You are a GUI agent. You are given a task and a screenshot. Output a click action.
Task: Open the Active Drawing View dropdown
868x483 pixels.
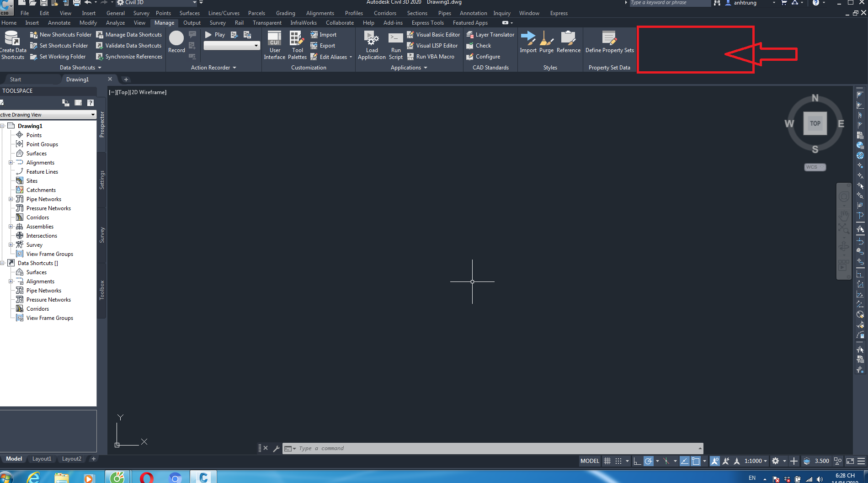(x=93, y=114)
